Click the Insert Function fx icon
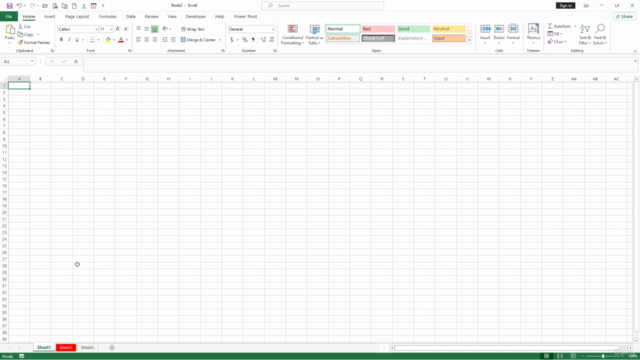640x360 pixels. (x=76, y=61)
